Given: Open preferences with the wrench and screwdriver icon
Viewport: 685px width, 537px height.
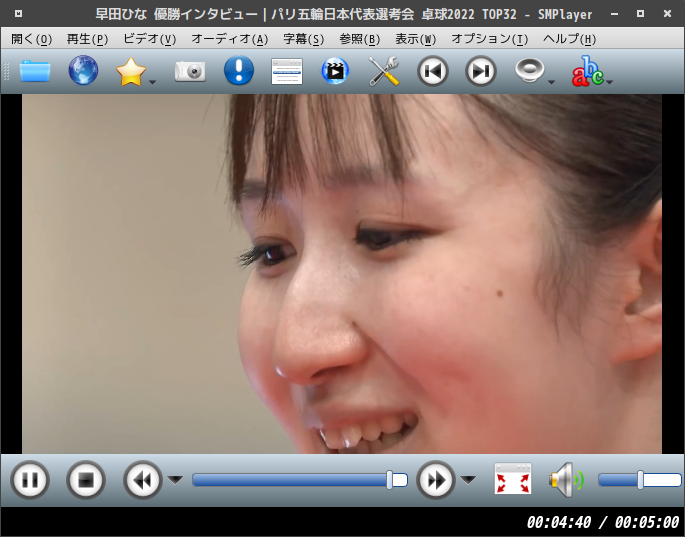Looking at the screenshot, I should click(384, 71).
